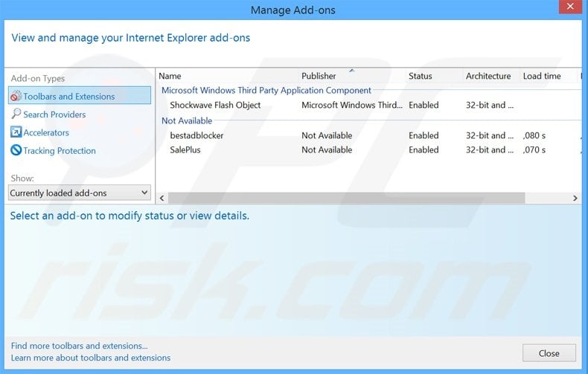Open the Show add-ons dropdown

click(80, 193)
